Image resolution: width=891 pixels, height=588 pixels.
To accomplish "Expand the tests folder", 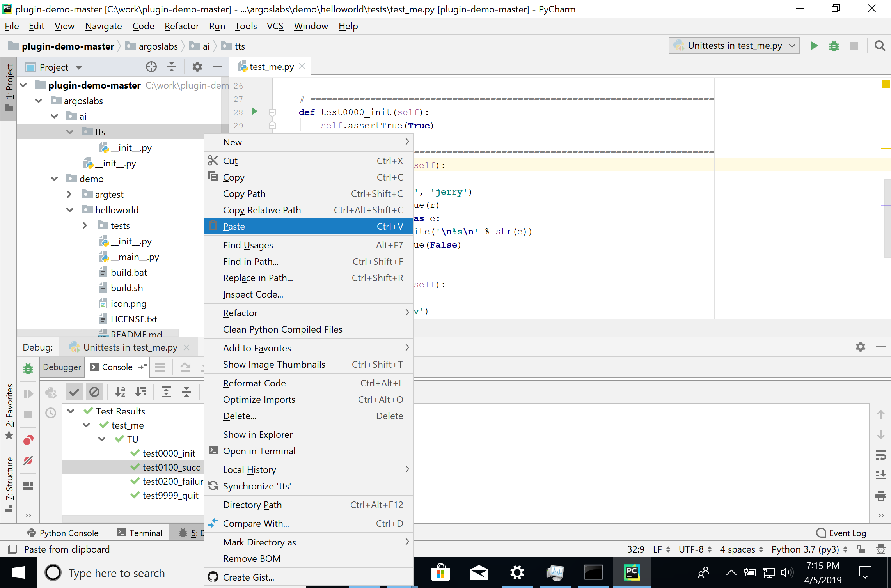I will tap(85, 225).
